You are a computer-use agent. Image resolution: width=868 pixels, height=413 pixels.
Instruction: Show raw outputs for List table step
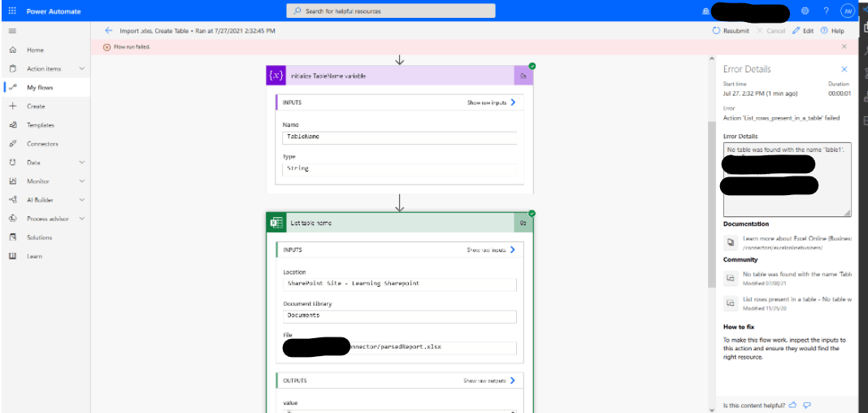point(490,381)
